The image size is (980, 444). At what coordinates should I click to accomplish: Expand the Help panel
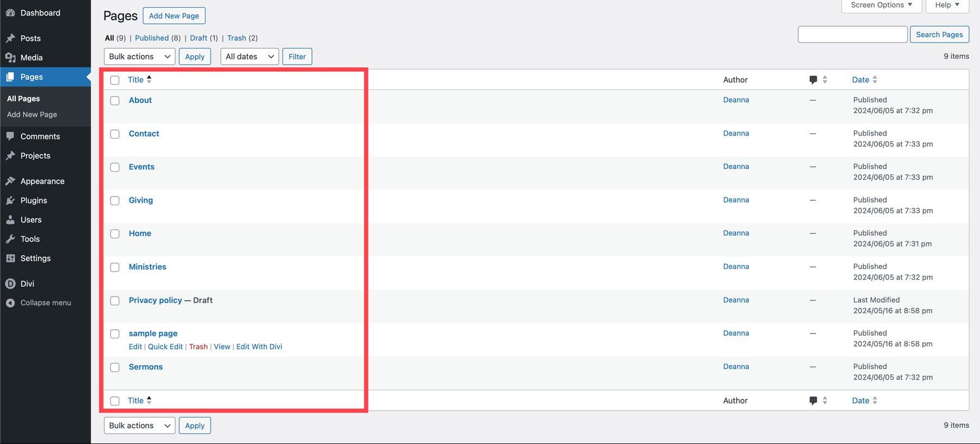(947, 5)
